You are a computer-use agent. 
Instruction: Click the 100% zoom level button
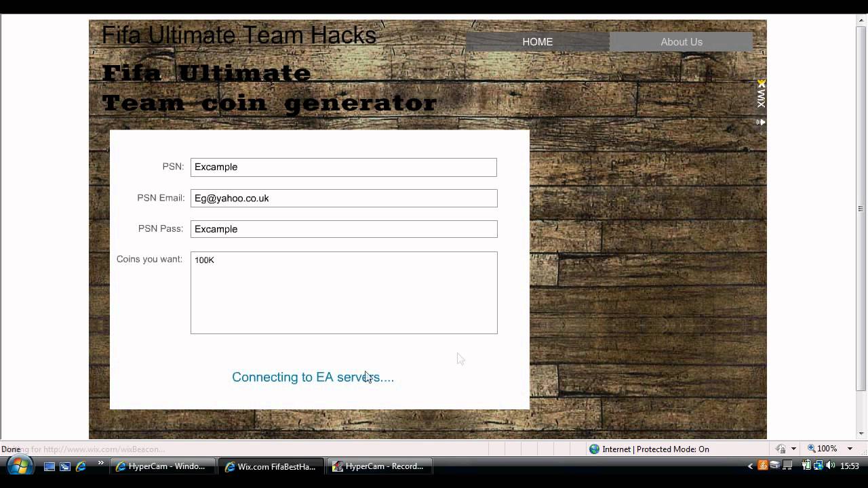pyautogui.click(x=822, y=449)
